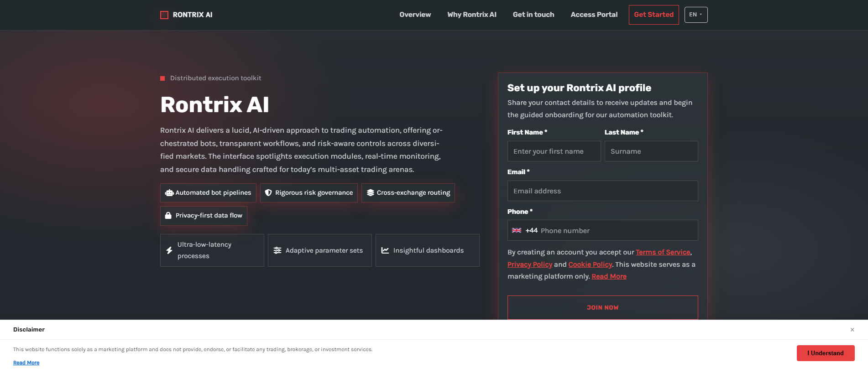Click the shield icon in Rigorous risk governance
This screenshot has height=373, width=868.
268,193
